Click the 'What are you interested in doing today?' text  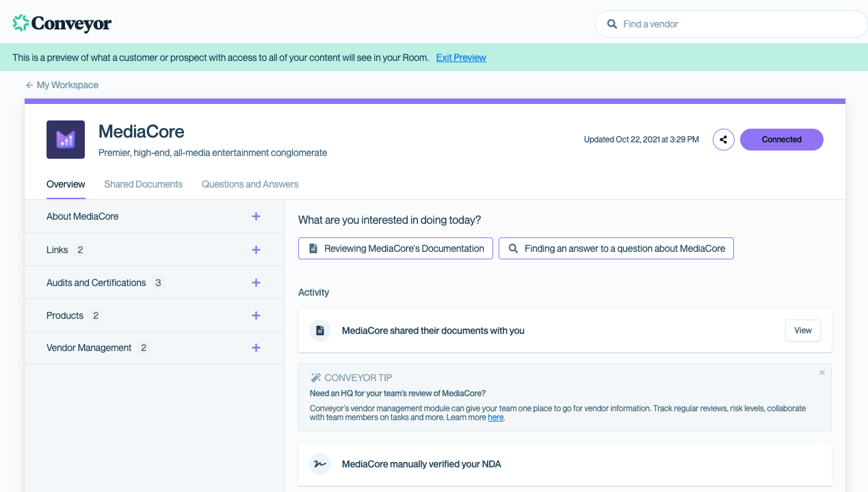(x=390, y=220)
